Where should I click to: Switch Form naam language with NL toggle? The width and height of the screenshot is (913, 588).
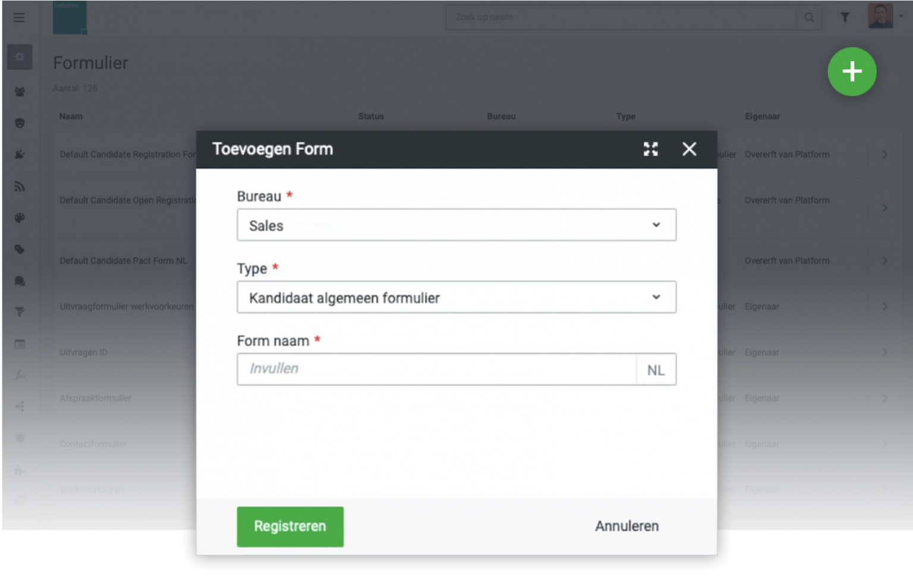point(656,369)
